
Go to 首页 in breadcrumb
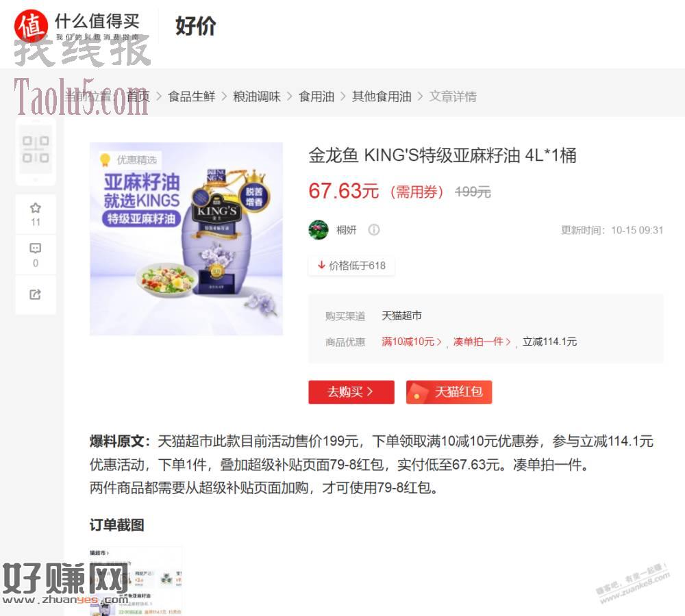(138, 96)
